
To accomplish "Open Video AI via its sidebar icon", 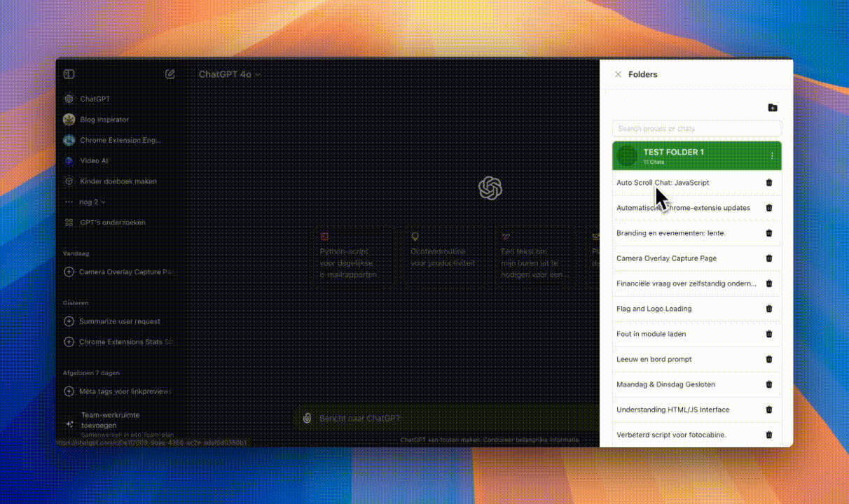I will pos(69,160).
